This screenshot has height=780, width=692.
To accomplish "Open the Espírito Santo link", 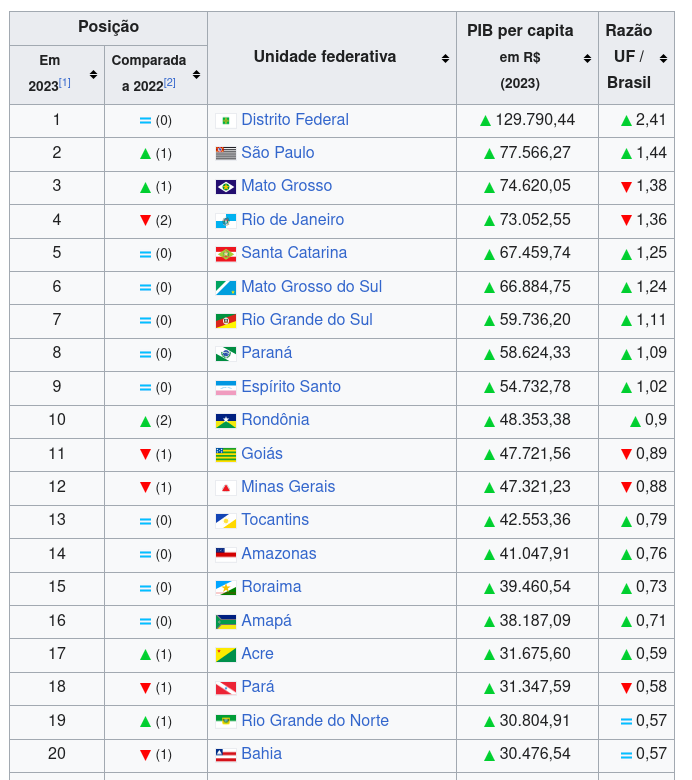I will coord(291,387).
